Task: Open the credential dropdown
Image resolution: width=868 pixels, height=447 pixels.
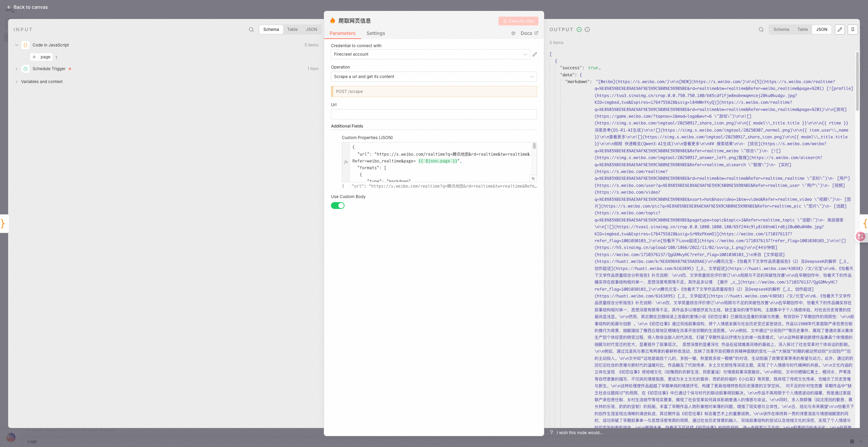Action: point(430,54)
